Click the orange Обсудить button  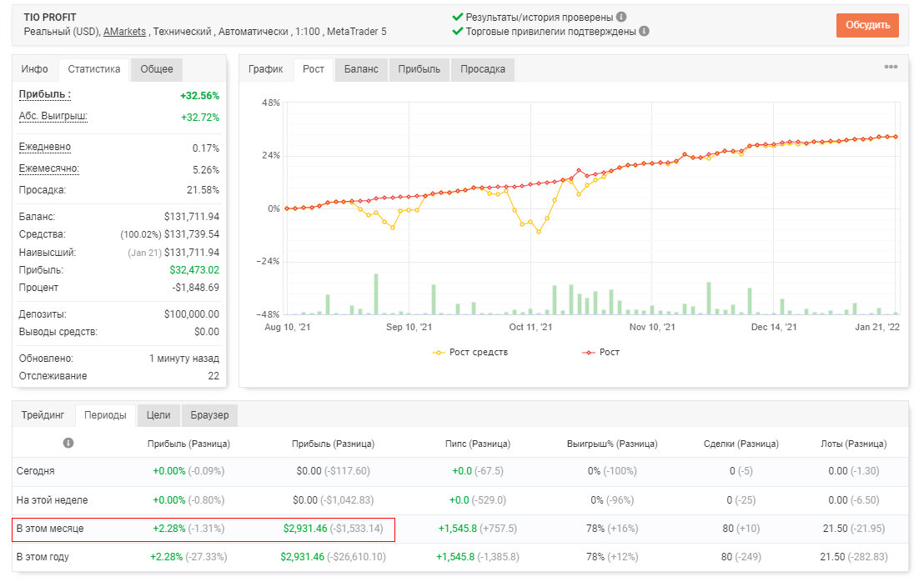[x=867, y=25]
